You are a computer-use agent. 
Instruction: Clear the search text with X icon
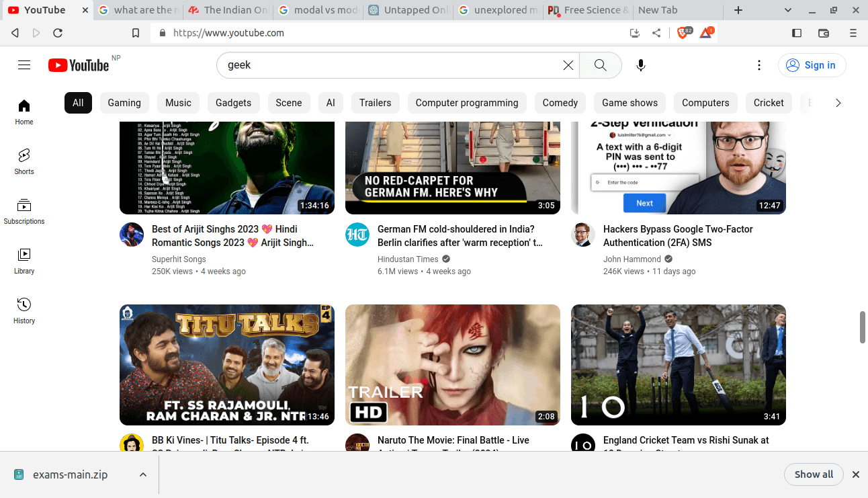(x=568, y=65)
